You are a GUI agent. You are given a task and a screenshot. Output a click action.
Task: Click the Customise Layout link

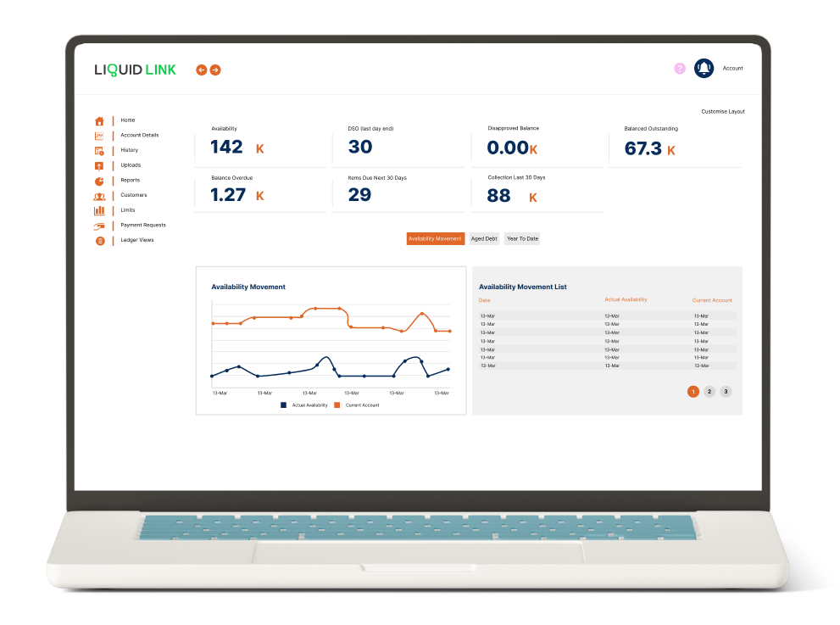[x=722, y=111]
